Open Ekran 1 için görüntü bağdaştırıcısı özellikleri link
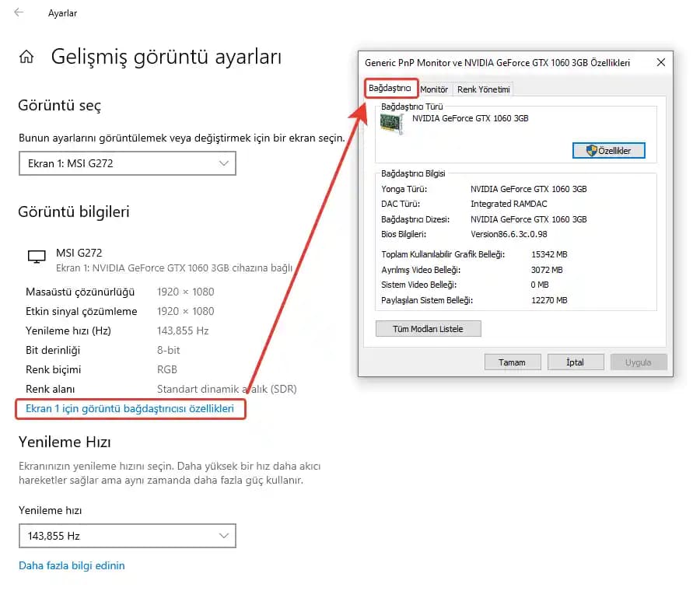 (x=130, y=409)
